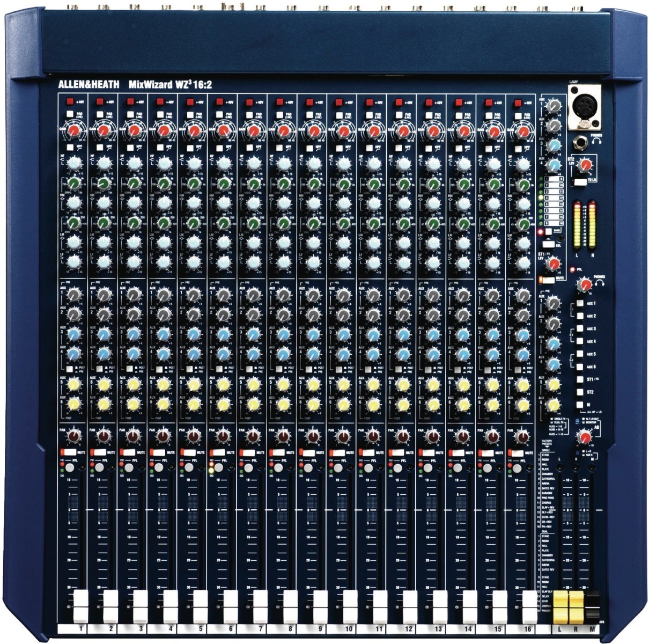Select the M monitor source button
The width and height of the screenshot is (649, 644).
coord(580,406)
